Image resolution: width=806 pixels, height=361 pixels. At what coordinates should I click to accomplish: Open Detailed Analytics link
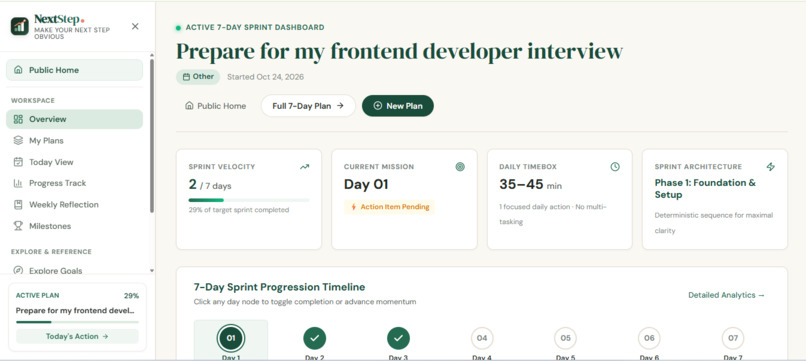(x=727, y=295)
